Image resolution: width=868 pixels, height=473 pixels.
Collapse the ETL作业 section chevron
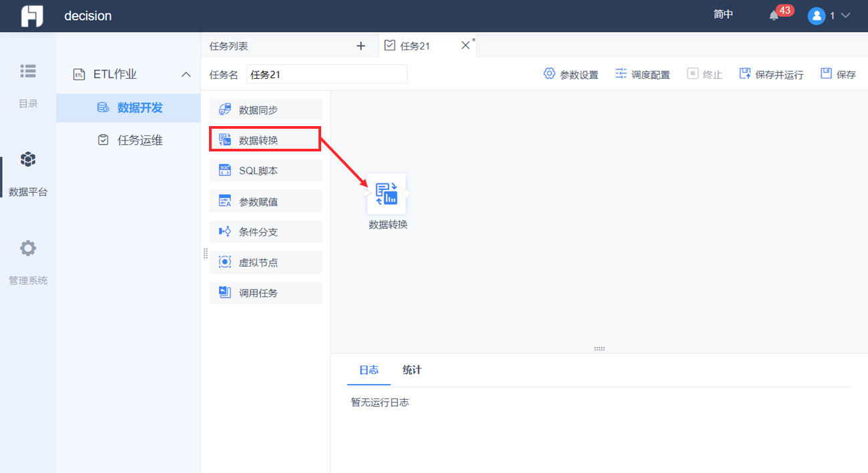pos(186,75)
